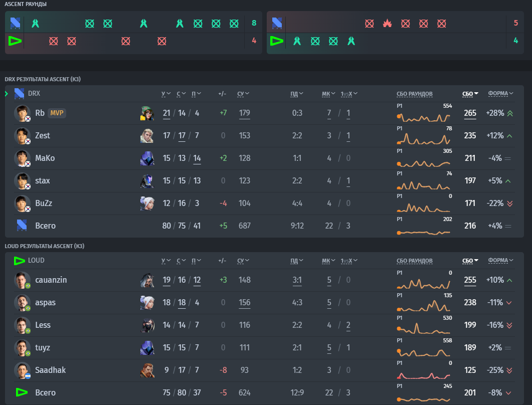Select LOUD logo in first half rounds
Viewport: 532px width, 405px height.
point(15,41)
